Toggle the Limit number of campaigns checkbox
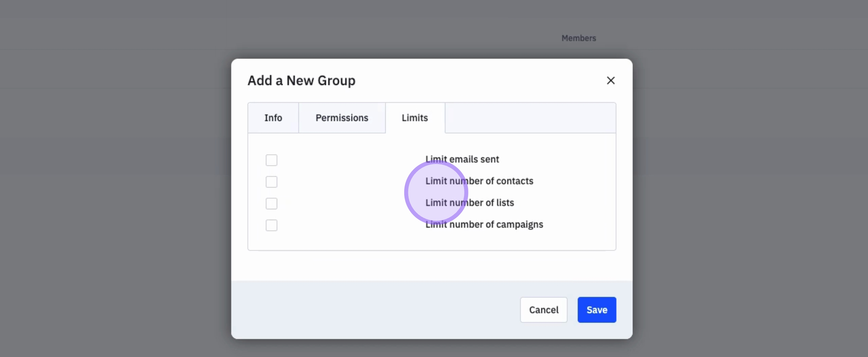Image resolution: width=868 pixels, height=357 pixels. coord(271,225)
